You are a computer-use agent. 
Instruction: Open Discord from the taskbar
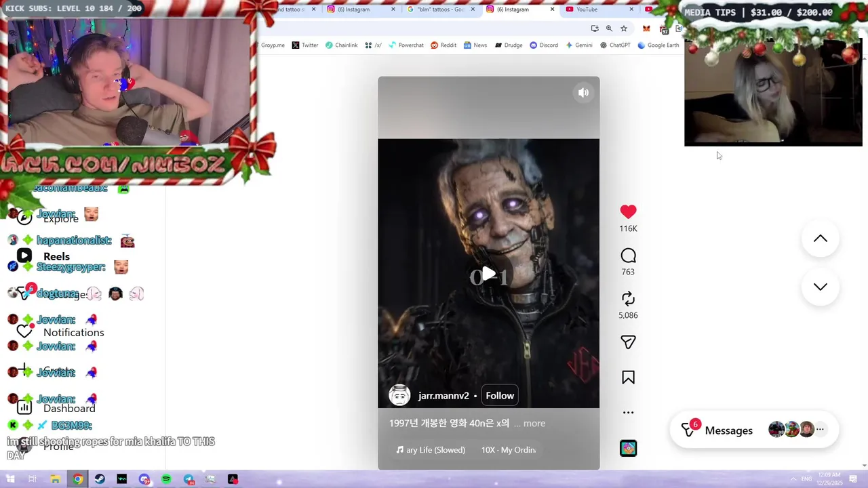[144, 479]
